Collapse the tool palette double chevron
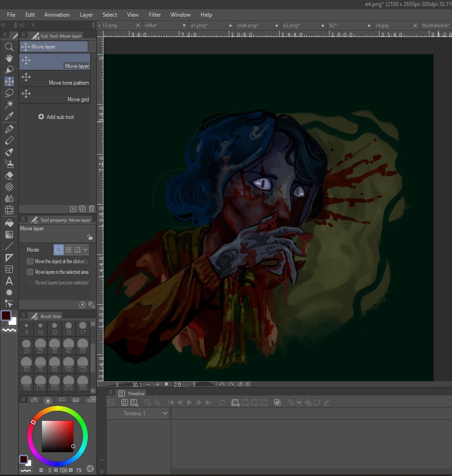The width and height of the screenshot is (452, 476). click(3, 25)
